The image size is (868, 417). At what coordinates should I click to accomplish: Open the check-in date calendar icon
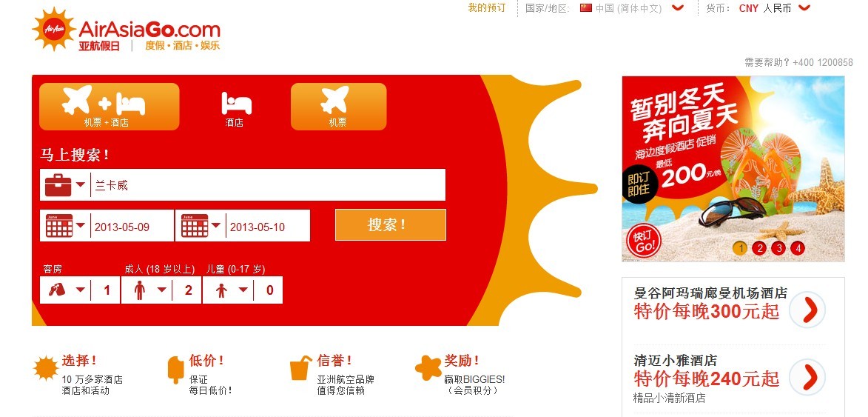click(x=59, y=225)
